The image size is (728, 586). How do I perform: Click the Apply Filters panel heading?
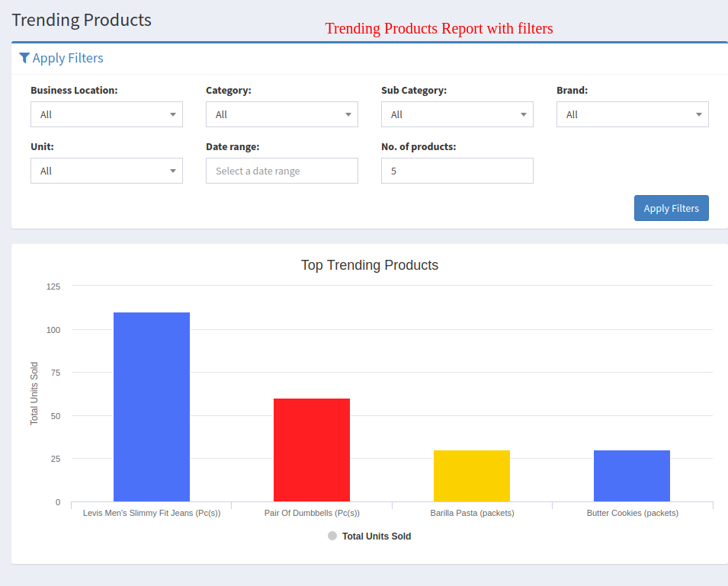pos(68,58)
